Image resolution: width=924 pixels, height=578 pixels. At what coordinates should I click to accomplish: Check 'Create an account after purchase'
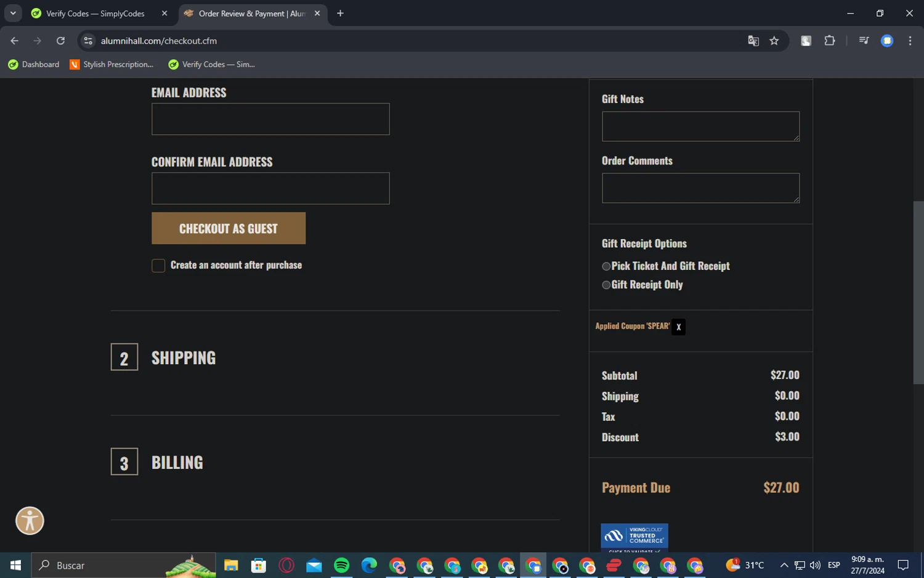(x=158, y=266)
